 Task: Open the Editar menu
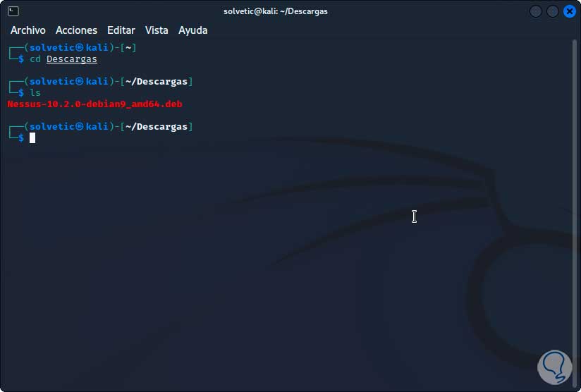coord(121,30)
